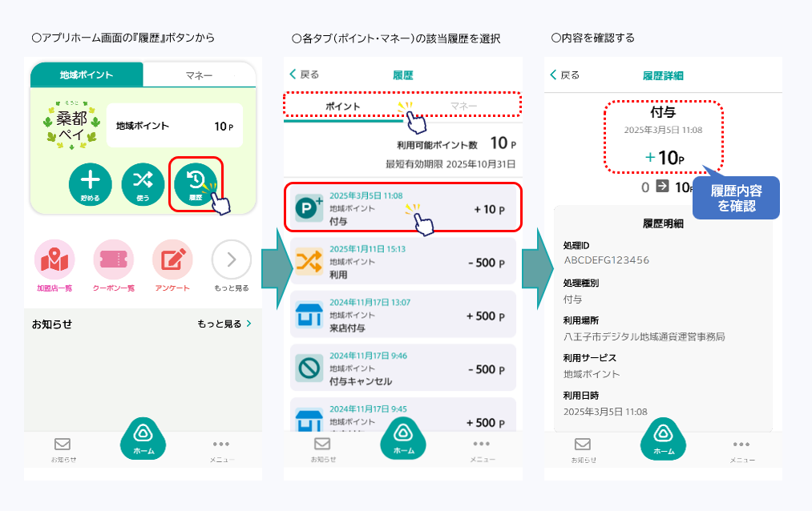The width and height of the screenshot is (812, 511).
Task: Open the 2025年3月5日 付与 +10P entry
Action: pos(402,207)
